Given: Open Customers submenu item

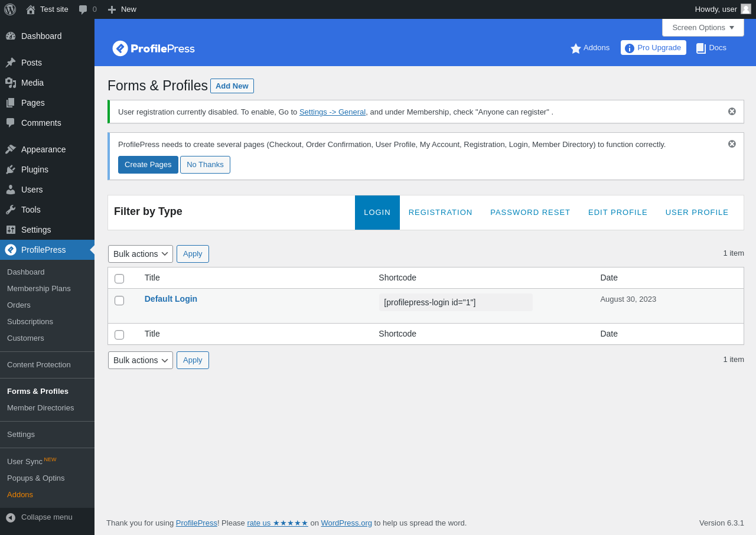Looking at the screenshot, I should 25,338.
